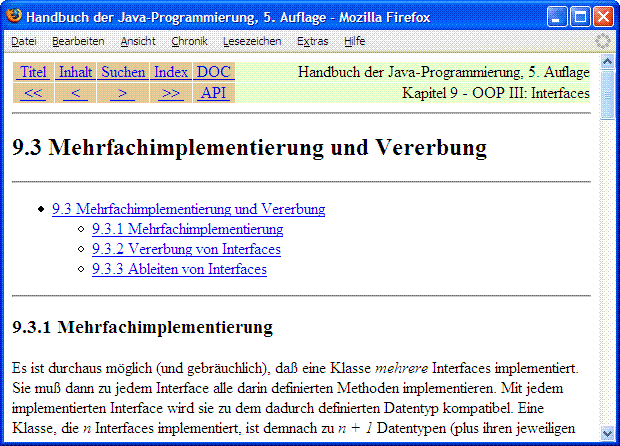Open the Extras menu
620x446 pixels.
point(312,41)
